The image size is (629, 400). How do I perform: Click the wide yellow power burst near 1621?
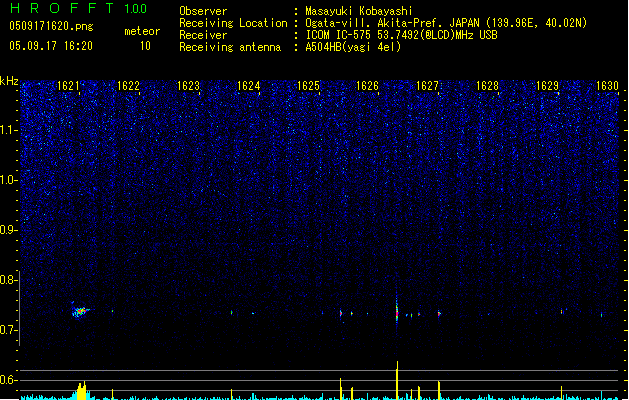[81, 391]
